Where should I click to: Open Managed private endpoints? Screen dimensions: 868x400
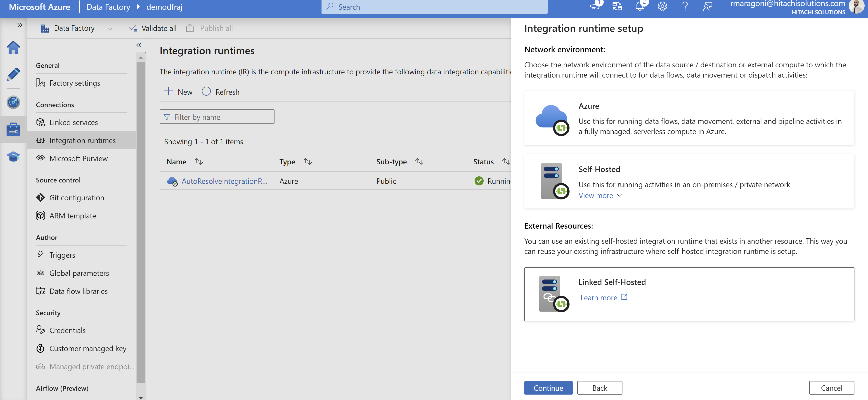85,366
